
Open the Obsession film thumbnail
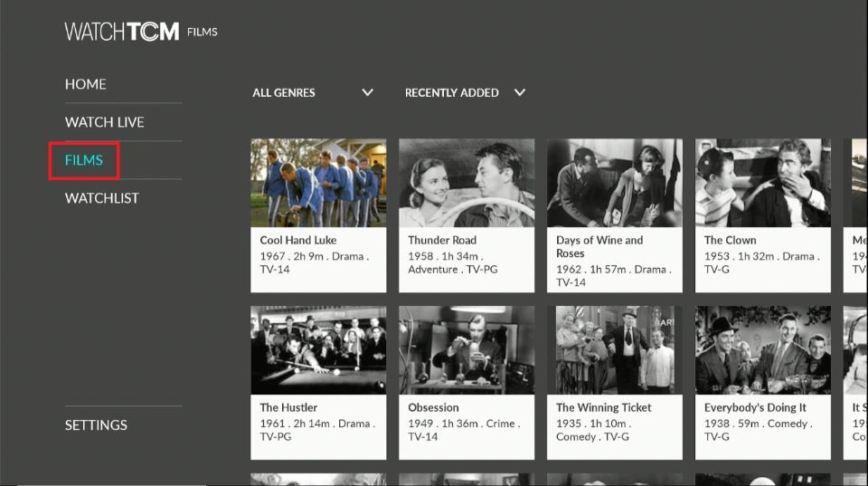(x=467, y=350)
